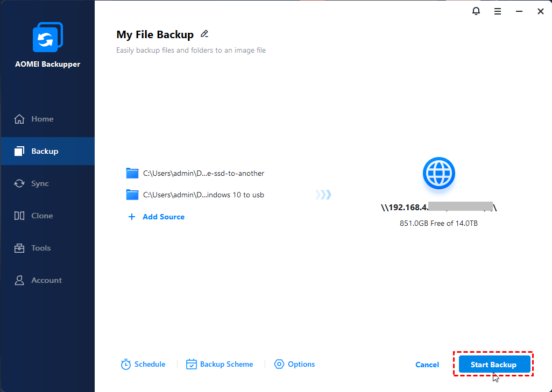The image size is (552, 392).
Task: Click the network globe destination icon
Action: pyautogui.click(x=438, y=173)
